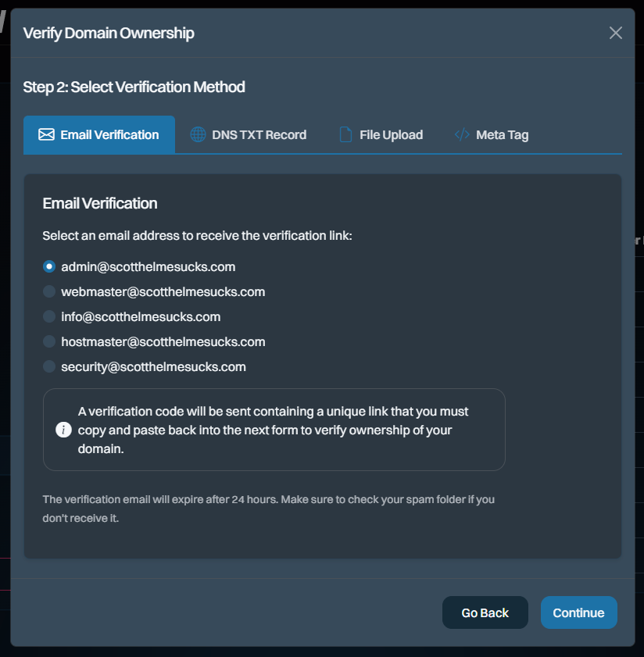Viewport: 644px width, 657px height.
Task: Click the Go Back button
Action: [x=485, y=612]
